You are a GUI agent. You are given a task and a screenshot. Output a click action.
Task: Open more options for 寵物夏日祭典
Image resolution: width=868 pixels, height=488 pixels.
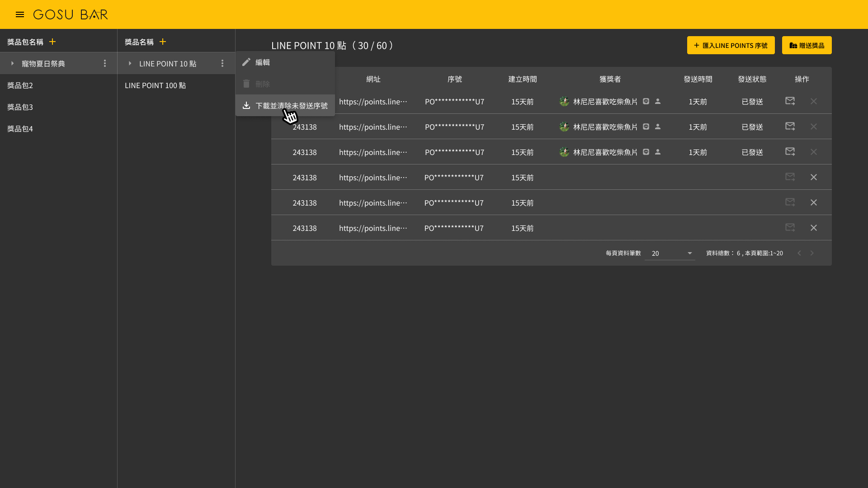point(105,63)
